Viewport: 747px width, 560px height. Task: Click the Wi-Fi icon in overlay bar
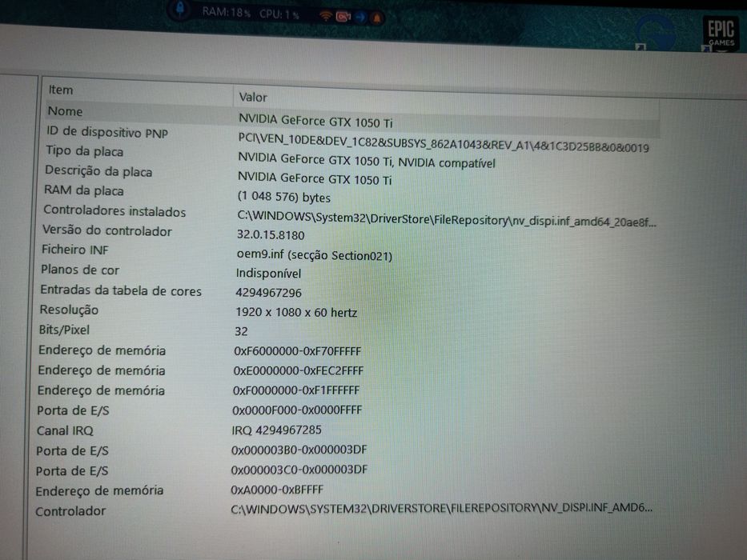click(325, 17)
